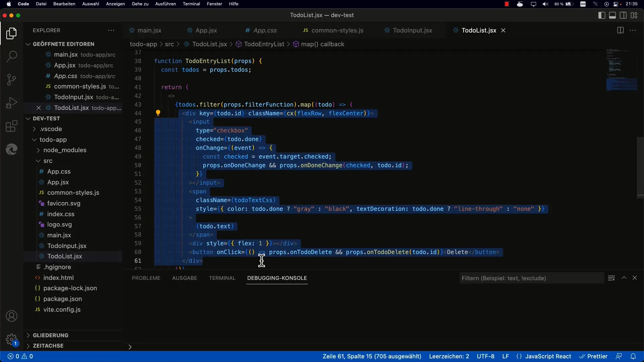Expand the GLIEDERUNG section

[50, 335]
